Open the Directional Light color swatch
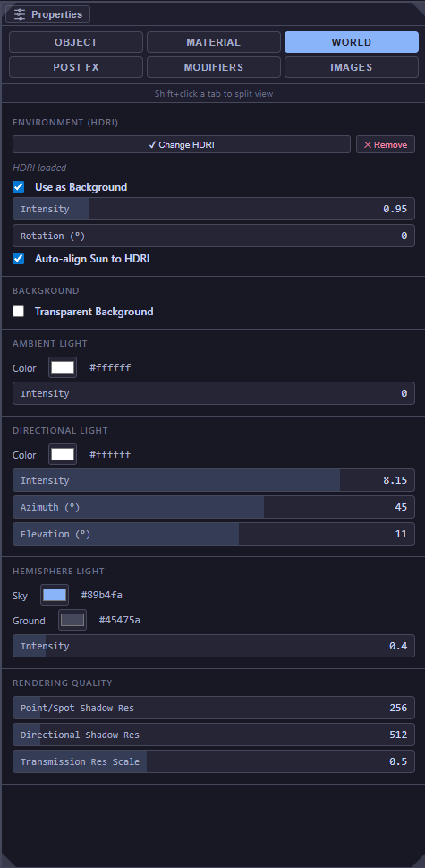Image resolution: width=425 pixels, height=868 pixels. point(63,454)
